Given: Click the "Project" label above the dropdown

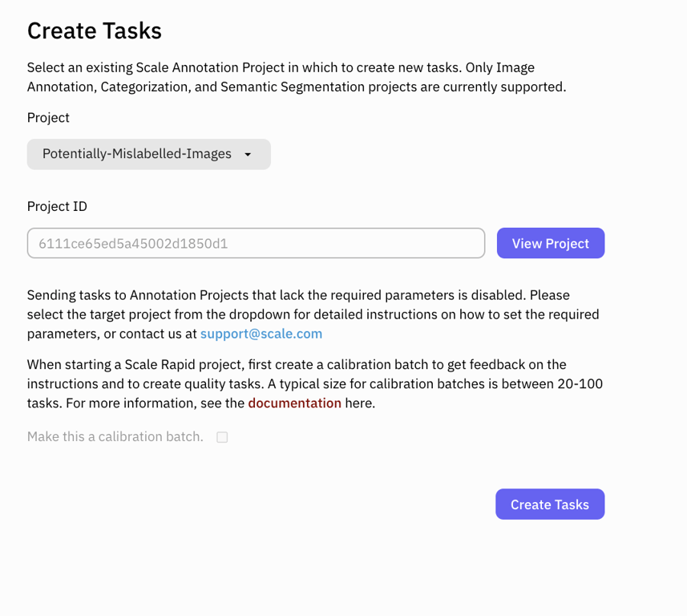Looking at the screenshot, I should tap(48, 117).
